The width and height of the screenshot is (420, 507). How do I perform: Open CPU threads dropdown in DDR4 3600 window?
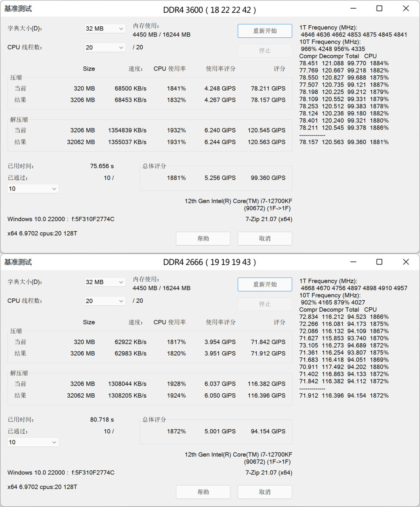(x=105, y=47)
